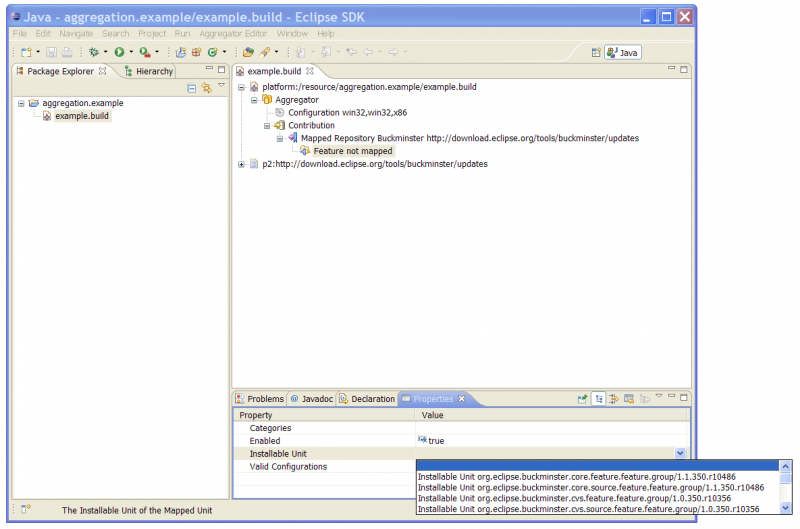The image size is (800, 529).
Task: Toggle Show Categories in Properties view
Action: pyautogui.click(x=598, y=399)
